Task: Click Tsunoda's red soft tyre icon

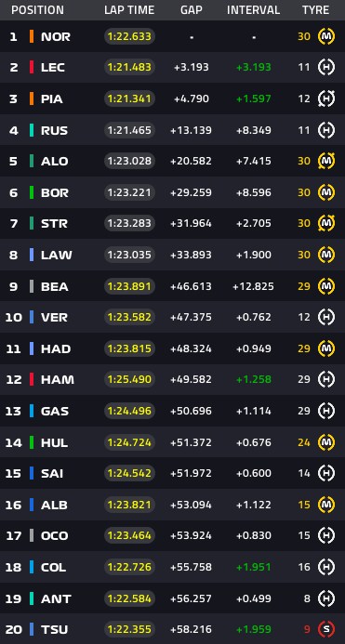Action: click(x=326, y=629)
